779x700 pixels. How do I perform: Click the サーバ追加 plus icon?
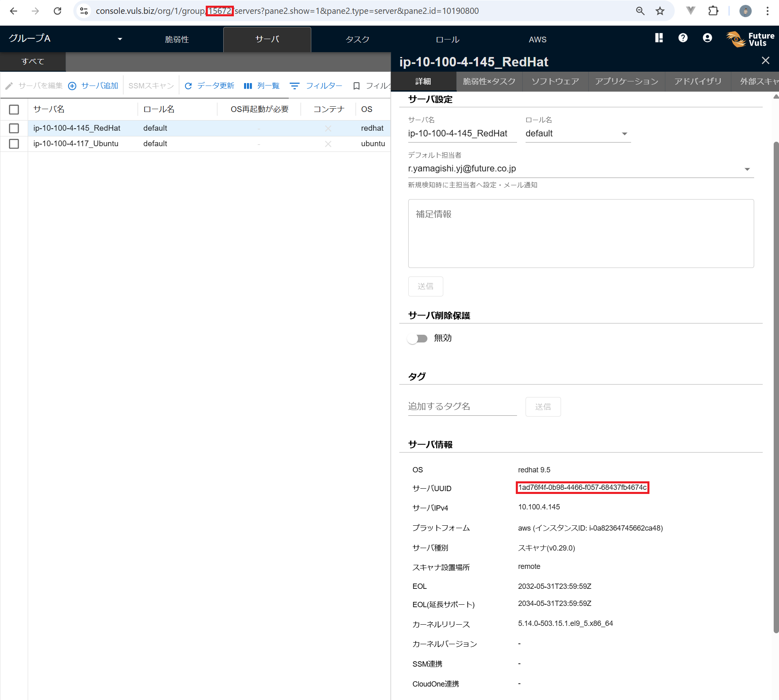(72, 86)
